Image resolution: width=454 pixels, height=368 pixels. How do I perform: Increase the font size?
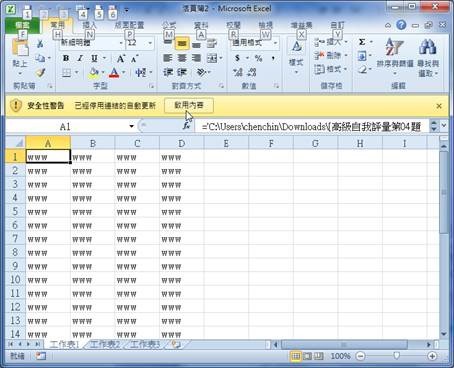click(x=121, y=59)
